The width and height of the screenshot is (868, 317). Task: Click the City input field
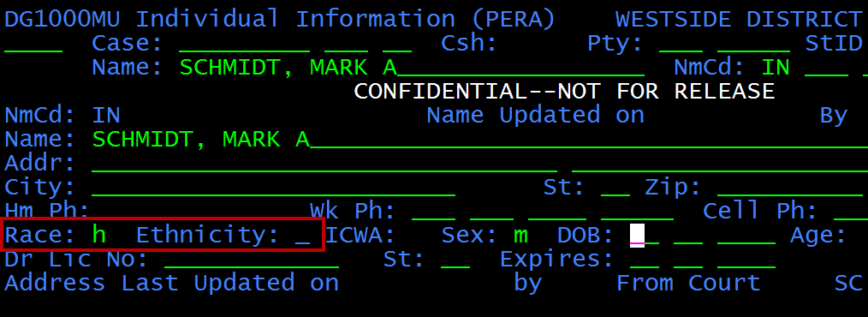273,188
